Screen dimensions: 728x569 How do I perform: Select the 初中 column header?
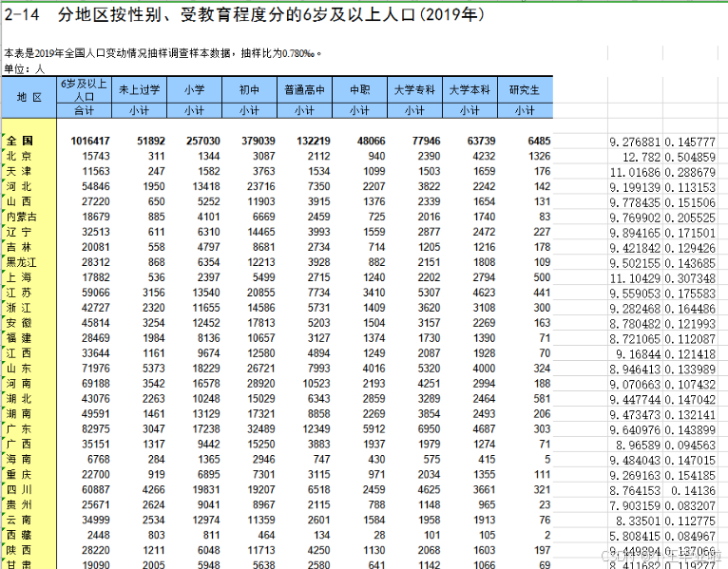coord(249,90)
